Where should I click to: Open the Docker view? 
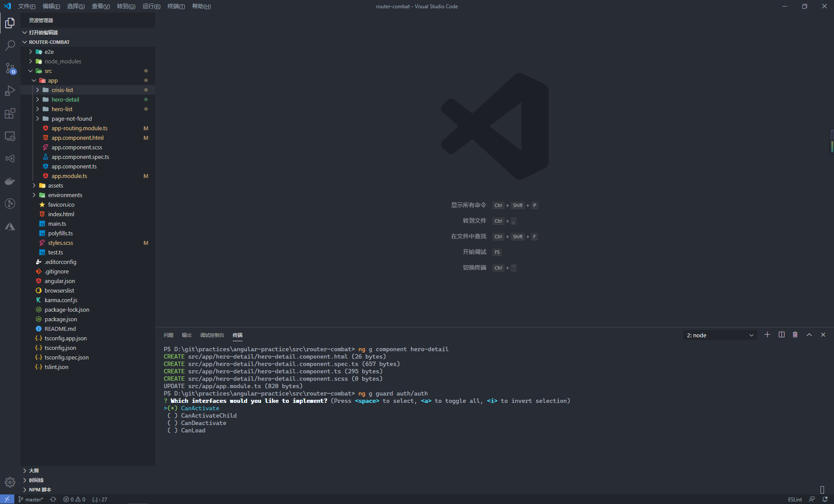(x=10, y=181)
